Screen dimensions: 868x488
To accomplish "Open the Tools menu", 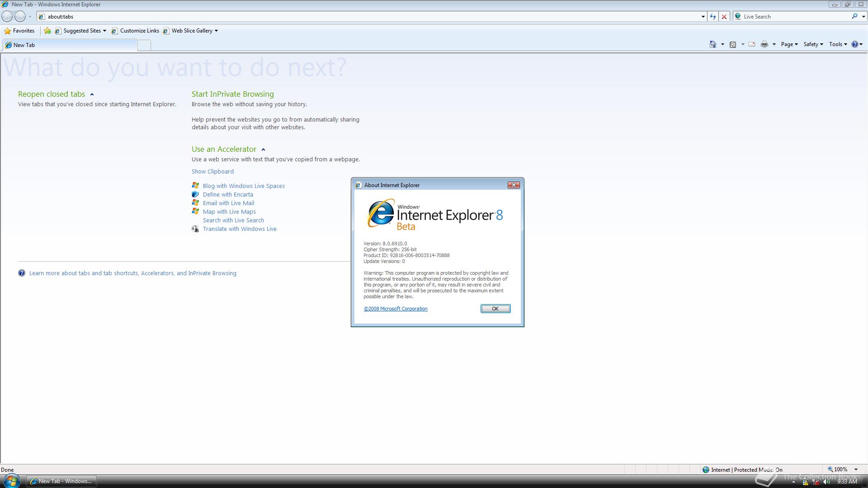I will coord(838,44).
